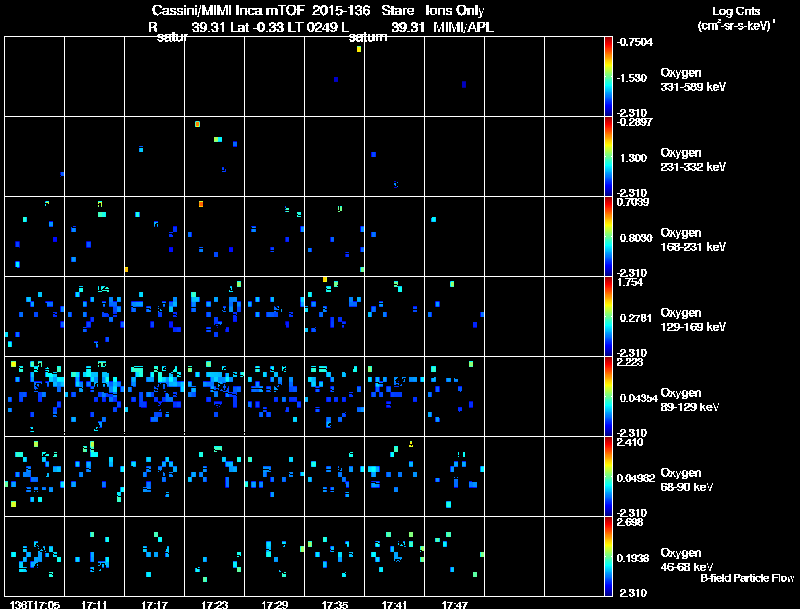Click the color bar beside Oxygen 68-90 keV

pyautogui.click(x=608, y=476)
